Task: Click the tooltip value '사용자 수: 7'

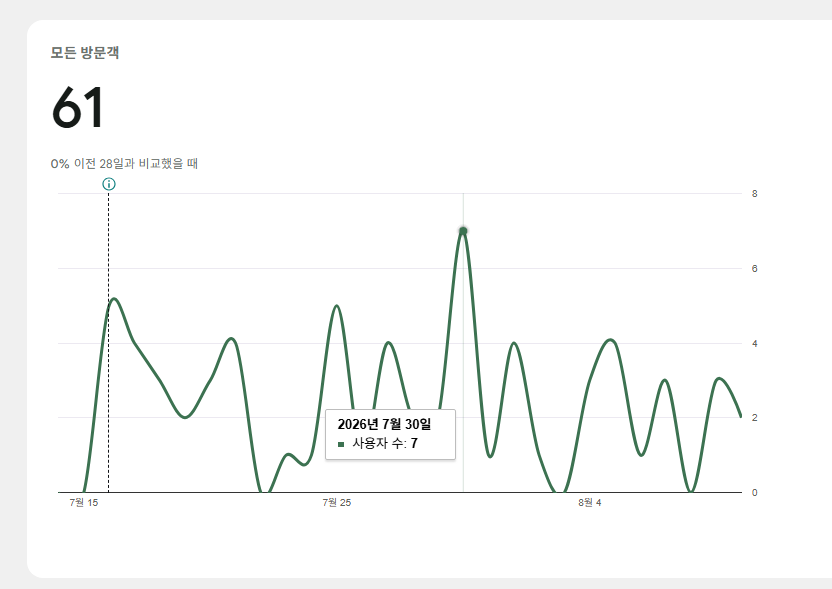Action: pyautogui.click(x=385, y=443)
